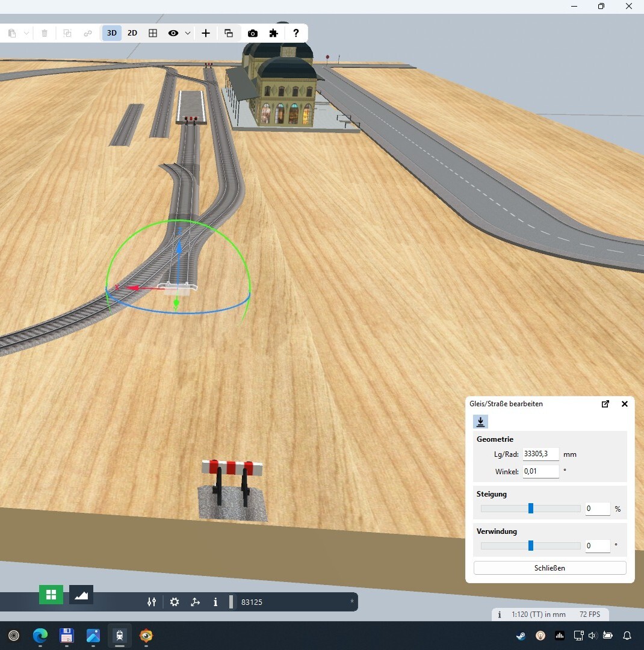The image size is (644, 650).
Task: Click the Schließen button
Action: pos(550,568)
